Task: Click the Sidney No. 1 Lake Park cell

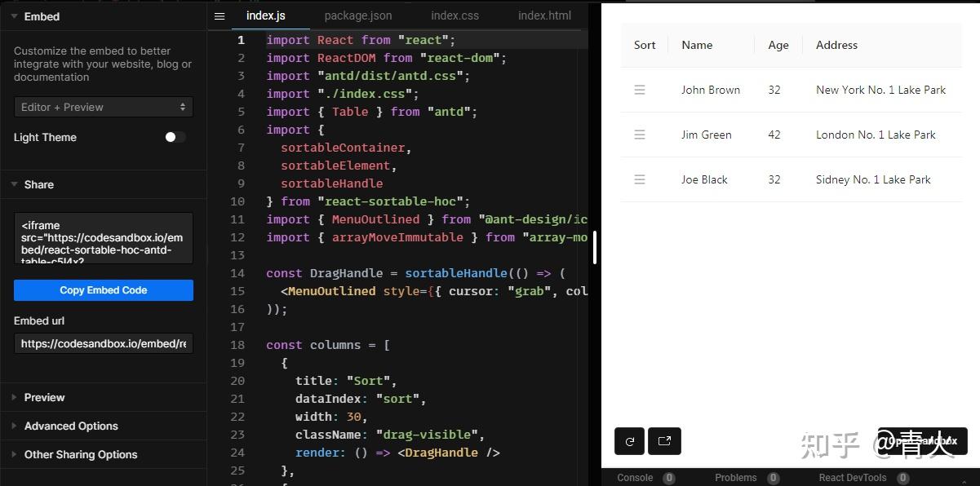Action: click(873, 179)
